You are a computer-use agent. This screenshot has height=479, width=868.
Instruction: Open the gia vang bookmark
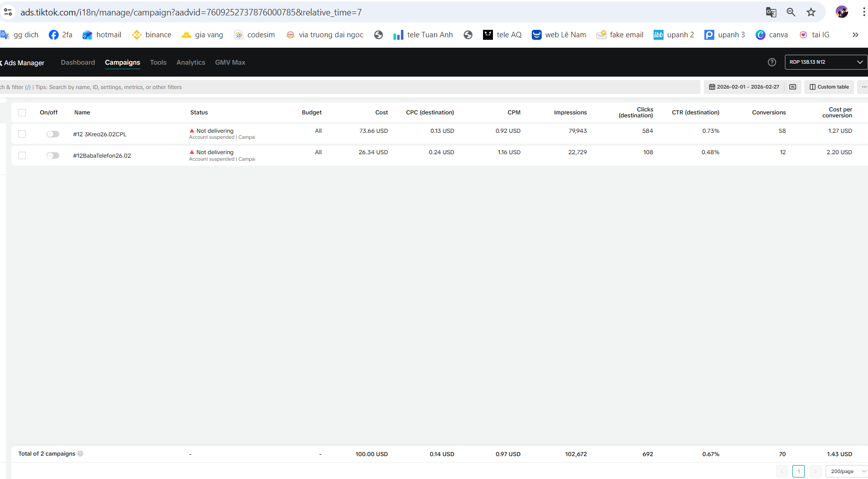coord(202,35)
